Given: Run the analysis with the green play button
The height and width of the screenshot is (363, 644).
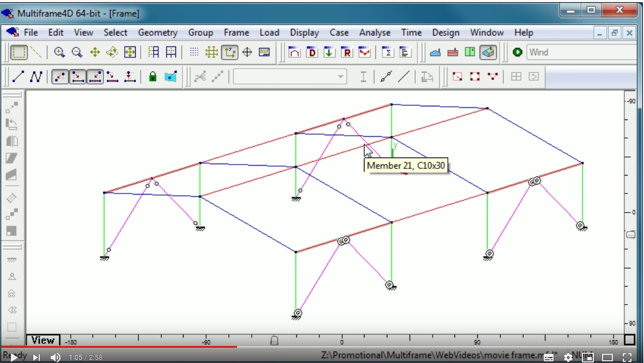Looking at the screenshot, I should 518,53.
